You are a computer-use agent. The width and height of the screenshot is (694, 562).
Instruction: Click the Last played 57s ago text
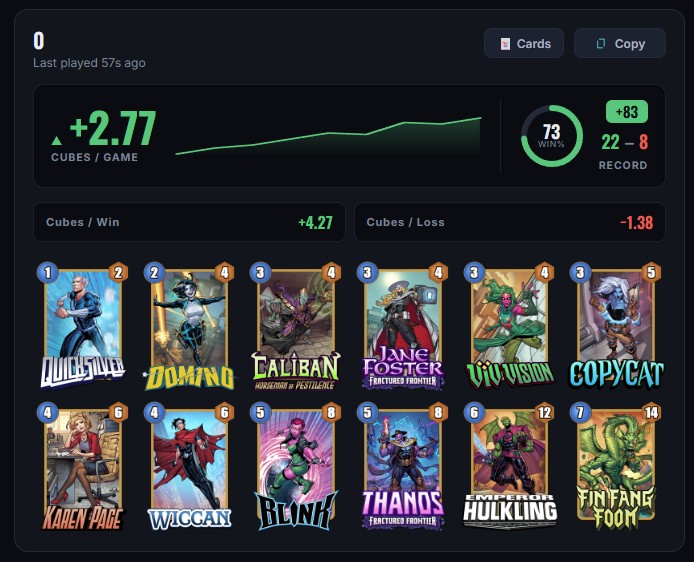point(89,63)
